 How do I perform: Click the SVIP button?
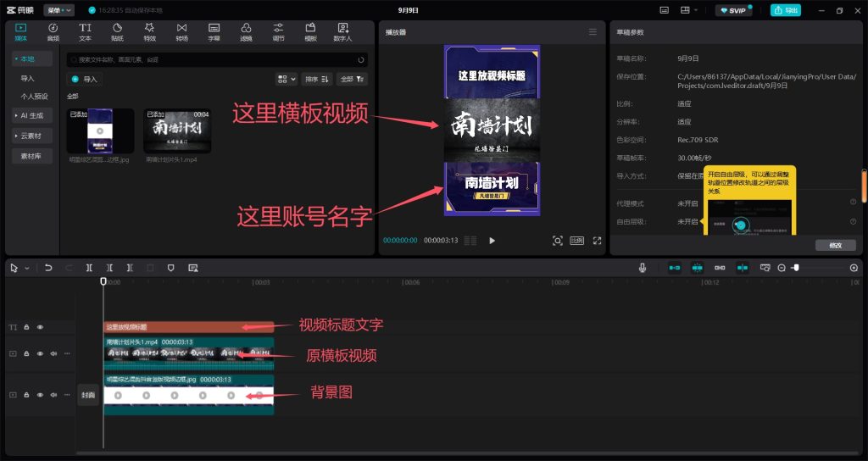point(733,10)
